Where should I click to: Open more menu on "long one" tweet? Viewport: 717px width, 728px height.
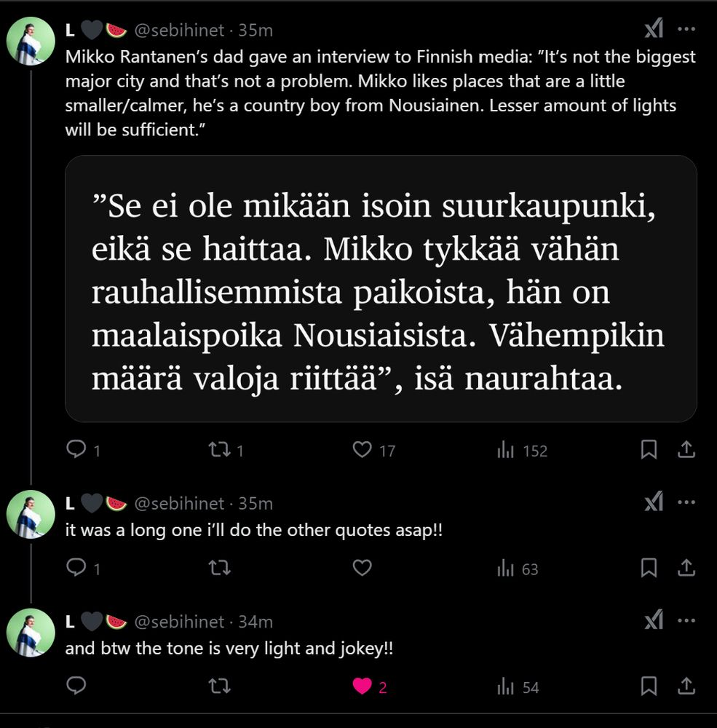tap(686, 502)
